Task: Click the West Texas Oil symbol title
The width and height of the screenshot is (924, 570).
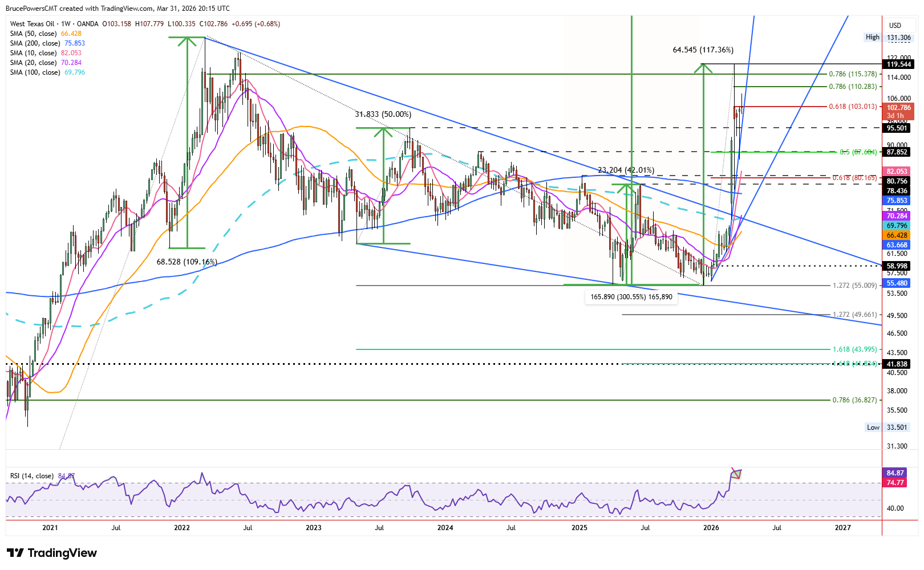Action: pos(33,24)
